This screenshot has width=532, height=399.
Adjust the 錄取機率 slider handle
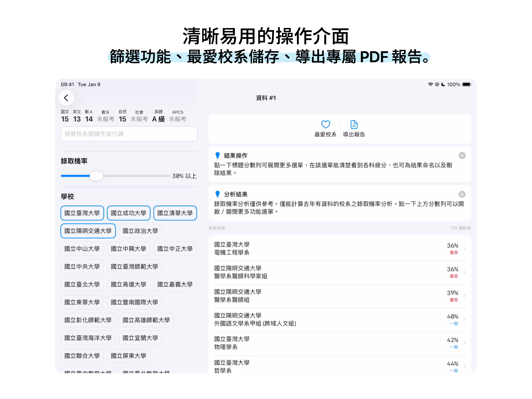pyautogui.click(x=96, y=176)
